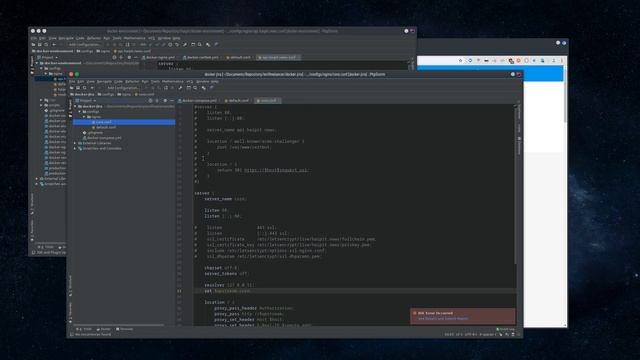Open View menu in back PhpStorm window
640x360 pixels.
(x=52, y=38)
